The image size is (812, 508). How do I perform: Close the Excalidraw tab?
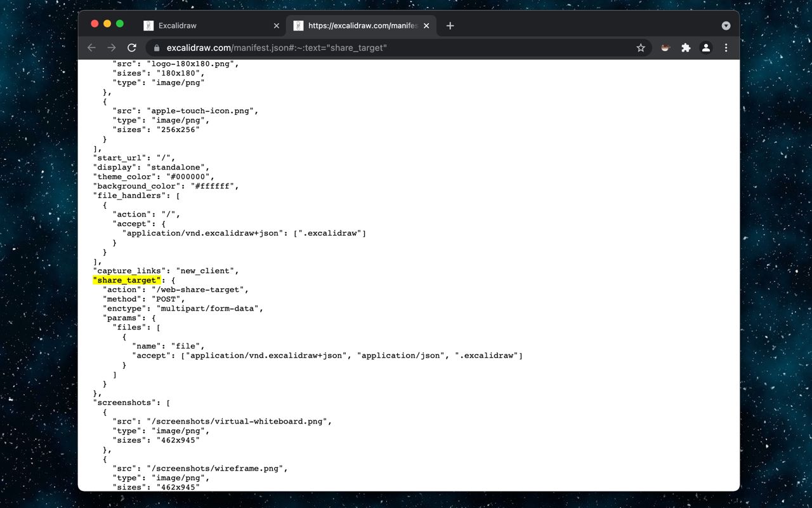[x=277, y=26]
